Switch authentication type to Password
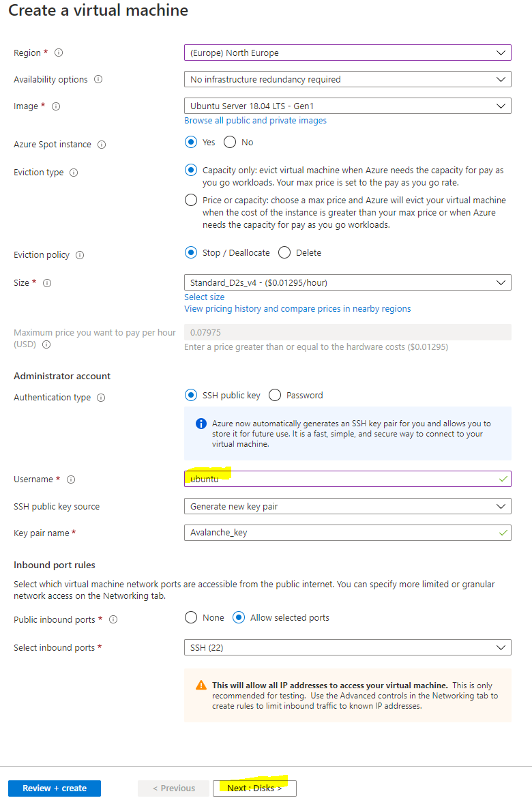 click(x=275, y=395)
